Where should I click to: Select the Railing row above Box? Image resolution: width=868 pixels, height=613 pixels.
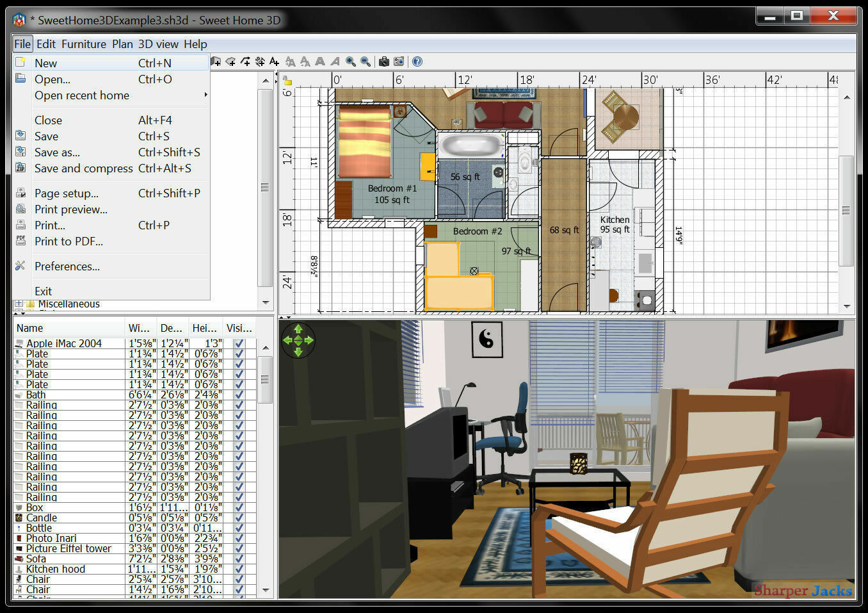(x=134, y=497)
